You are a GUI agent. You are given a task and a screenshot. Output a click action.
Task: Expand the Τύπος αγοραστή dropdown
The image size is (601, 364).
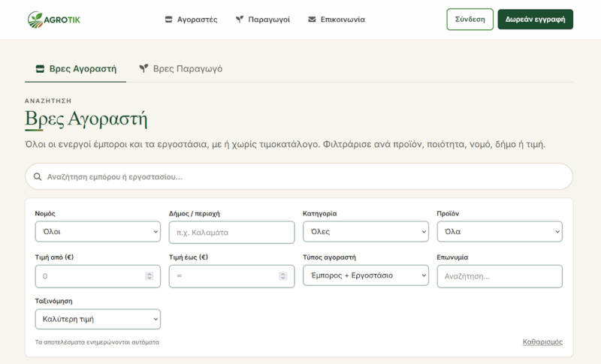366,275
